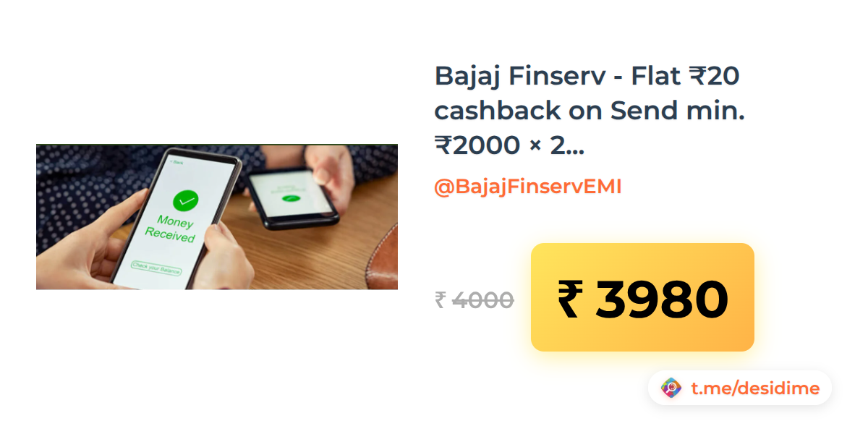868x434 pixels.
Task: Click the grey rupee symbol beside 4000
Action: [x=440, y=299]
